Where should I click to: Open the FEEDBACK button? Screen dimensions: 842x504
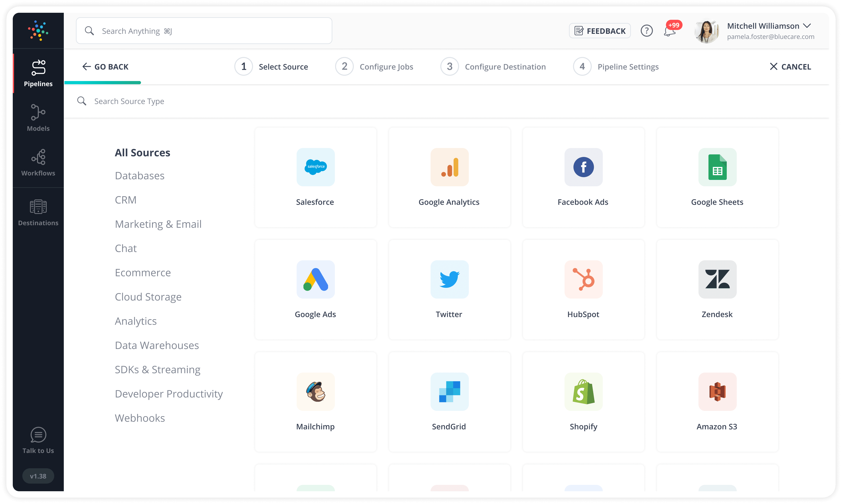pyautogui.click(x=600, y=31)
